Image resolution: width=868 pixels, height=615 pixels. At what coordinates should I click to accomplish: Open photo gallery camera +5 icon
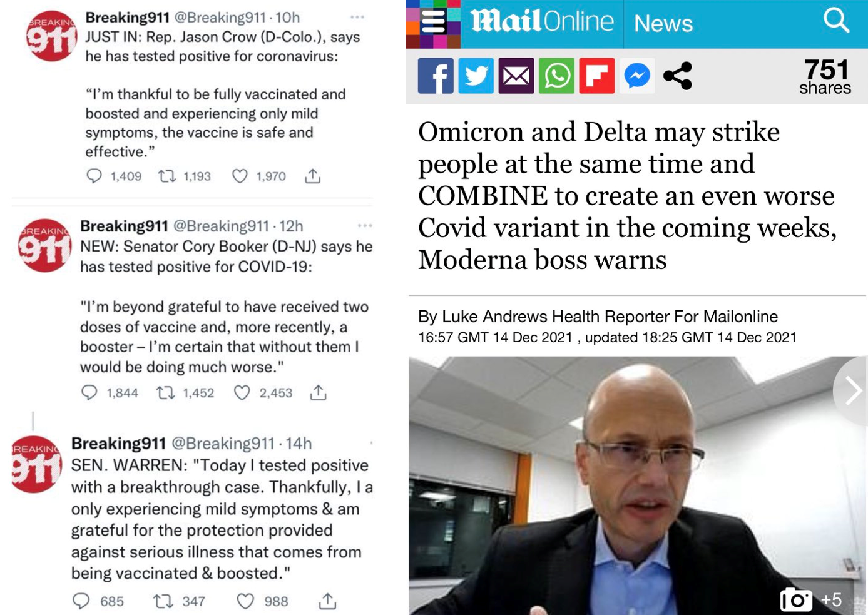click(x=811, y=600)
